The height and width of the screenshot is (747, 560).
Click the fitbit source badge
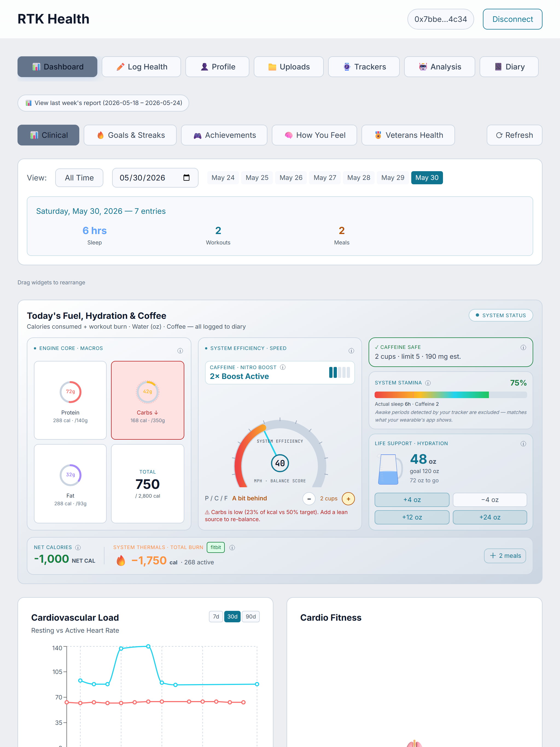point(216,547)
